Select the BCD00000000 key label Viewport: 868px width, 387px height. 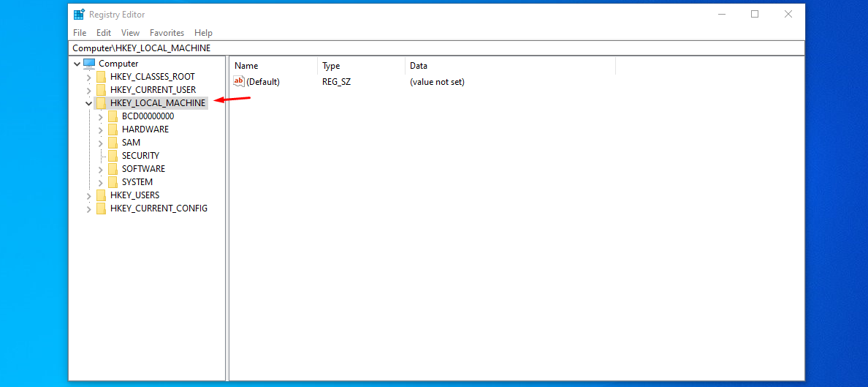point(148,116)
